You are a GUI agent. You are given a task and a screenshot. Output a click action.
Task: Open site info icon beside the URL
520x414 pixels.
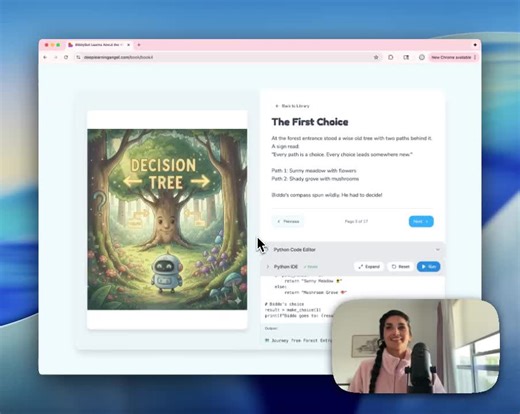pos(78,57)
